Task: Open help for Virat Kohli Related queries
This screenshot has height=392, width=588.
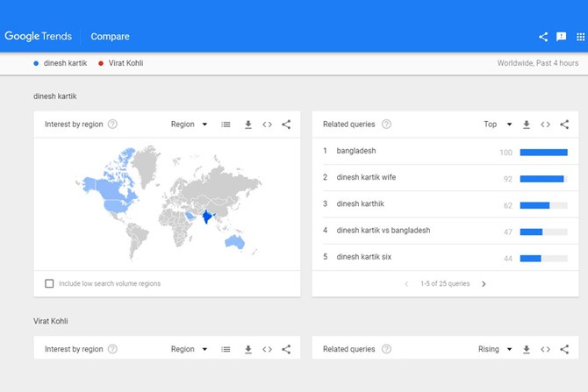Action: pos(386,349)
